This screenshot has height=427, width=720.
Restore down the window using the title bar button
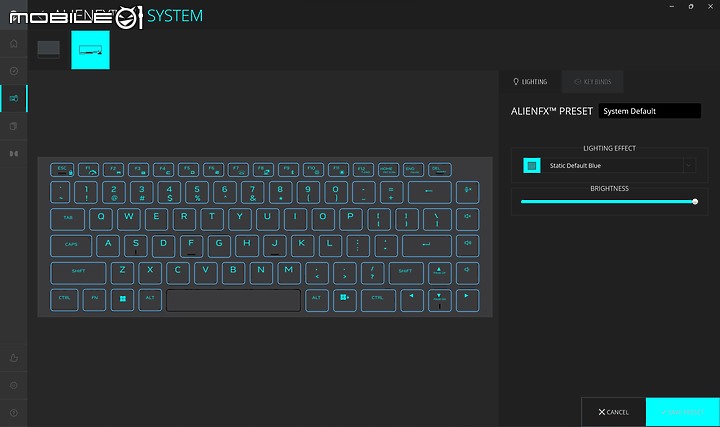(x=691, y=6)
